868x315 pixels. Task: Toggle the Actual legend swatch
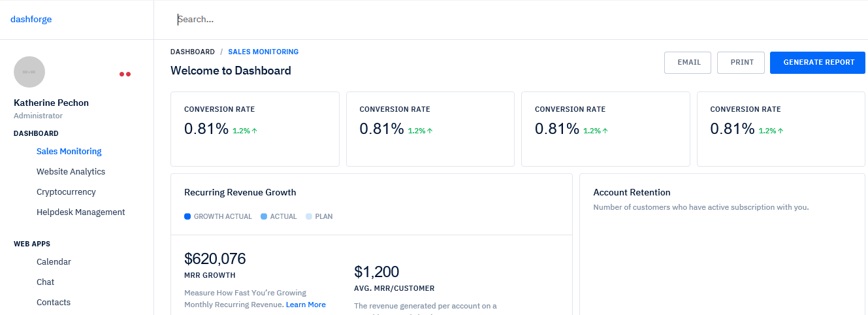pos(264,216)
